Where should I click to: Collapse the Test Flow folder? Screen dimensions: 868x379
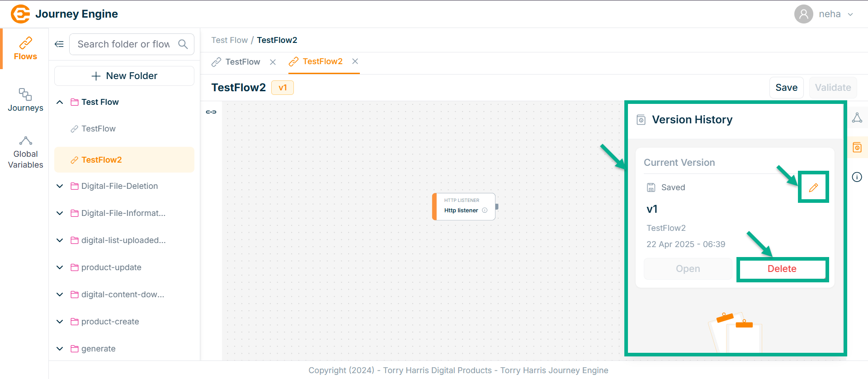pyautogui.click(x=60, y=102)
